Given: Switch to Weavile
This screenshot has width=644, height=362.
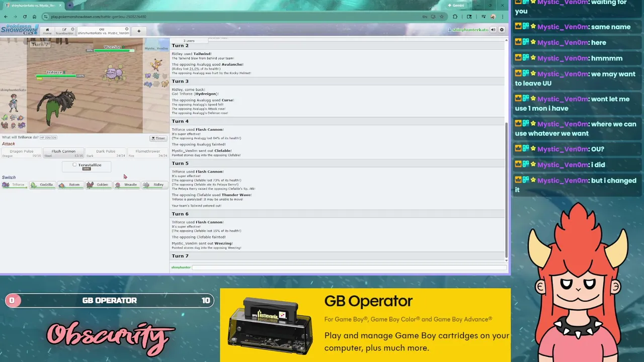Looking at the screenshot, I should tap(127, 185).
